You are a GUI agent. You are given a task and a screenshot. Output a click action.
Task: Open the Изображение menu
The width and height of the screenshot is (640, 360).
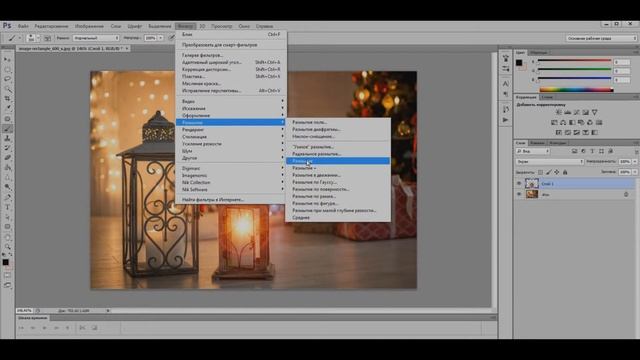pyautogui.click(x=89, y=26)
